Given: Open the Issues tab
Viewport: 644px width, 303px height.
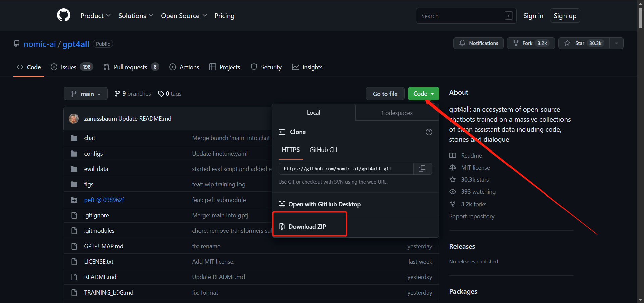Looking at the screenshot, I should pyautogui.click(x=72, y=67).
